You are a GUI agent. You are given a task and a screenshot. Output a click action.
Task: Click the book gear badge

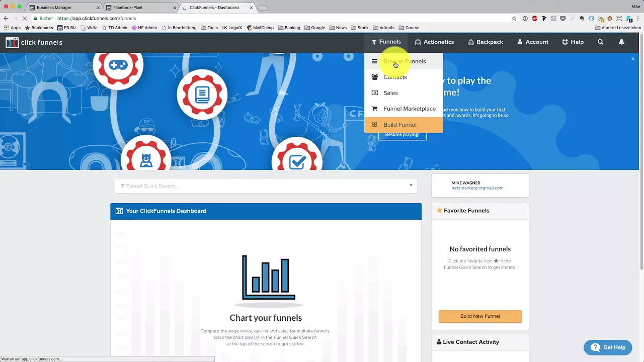tap(202, 94)
